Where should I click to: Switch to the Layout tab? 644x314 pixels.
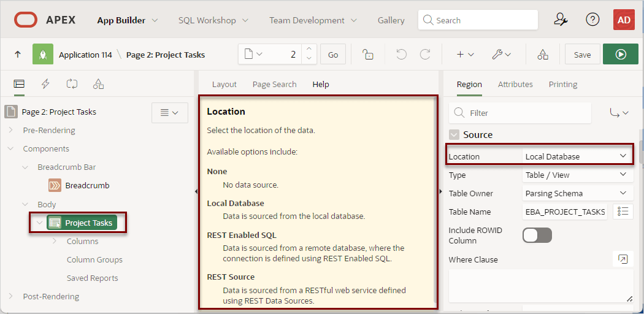tap(224, 84)
